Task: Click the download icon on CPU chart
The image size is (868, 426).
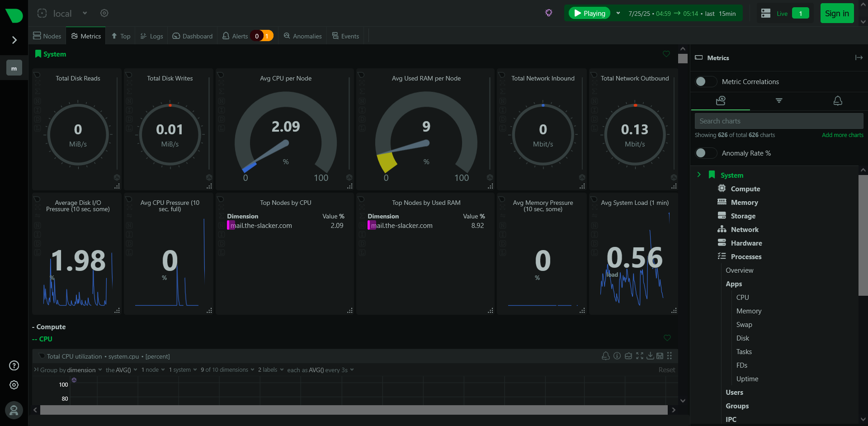Action: [650, 356]
